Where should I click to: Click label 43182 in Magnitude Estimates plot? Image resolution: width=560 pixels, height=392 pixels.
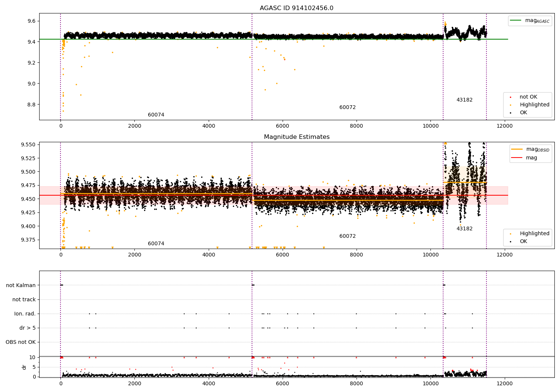pyautogui.click(x=464, y=229)
